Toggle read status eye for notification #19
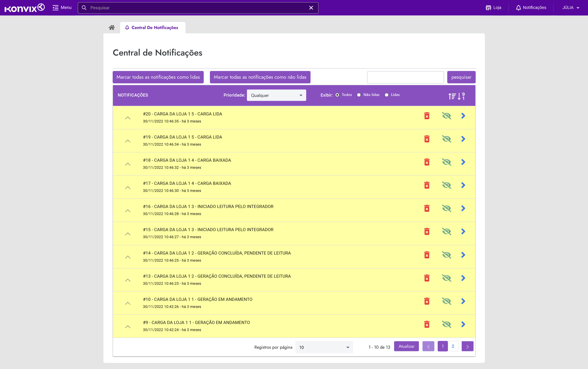588x369 pixels. [x=446, y=139]
